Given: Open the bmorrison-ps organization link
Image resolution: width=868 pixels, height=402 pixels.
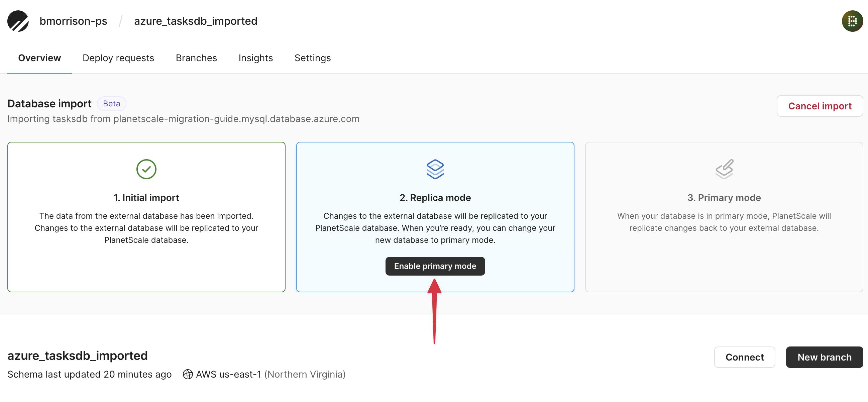Looking at the screenshot, I should pos(73,21).
